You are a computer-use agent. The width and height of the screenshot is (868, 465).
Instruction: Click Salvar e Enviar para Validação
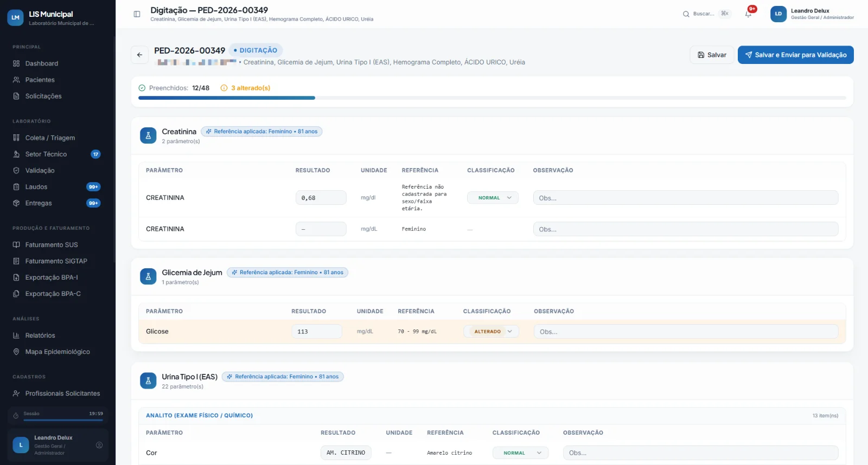[x=795, y=55]
